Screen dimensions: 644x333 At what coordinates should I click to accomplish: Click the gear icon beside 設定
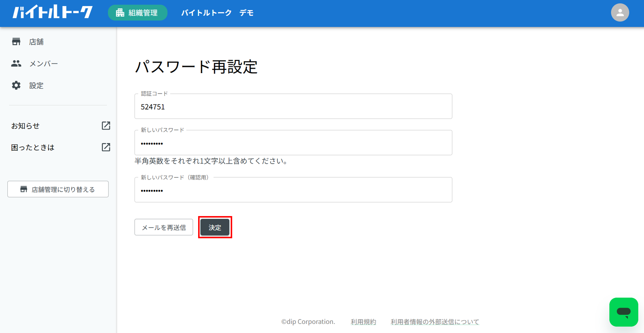point(16,85)
